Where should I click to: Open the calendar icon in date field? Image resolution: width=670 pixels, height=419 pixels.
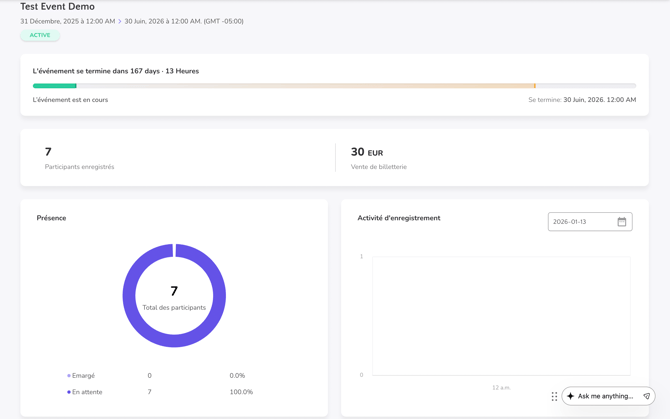pyautogui.click(x=621, y=222)
